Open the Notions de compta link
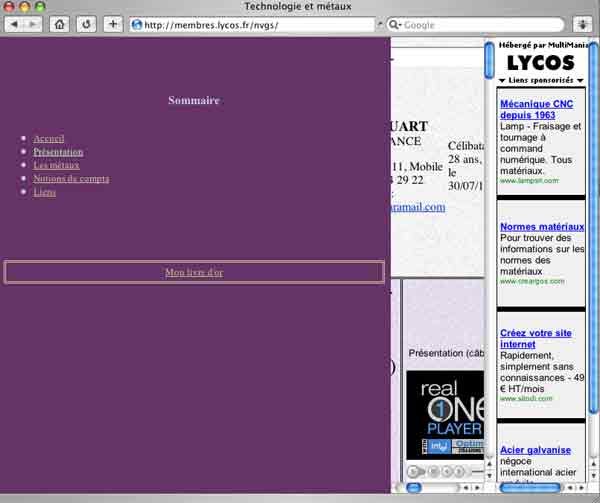 coord(71,179)
